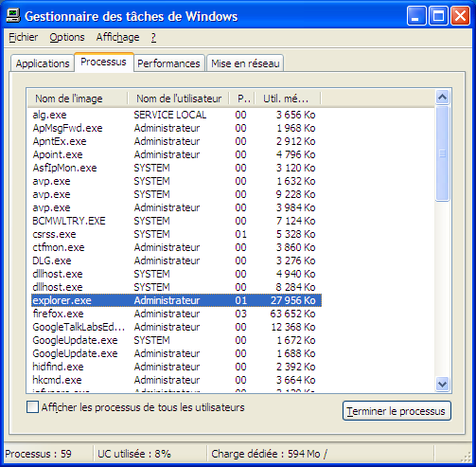Click the 63 652 Ko memory value

pyautogui.click(x=292, y=314)
